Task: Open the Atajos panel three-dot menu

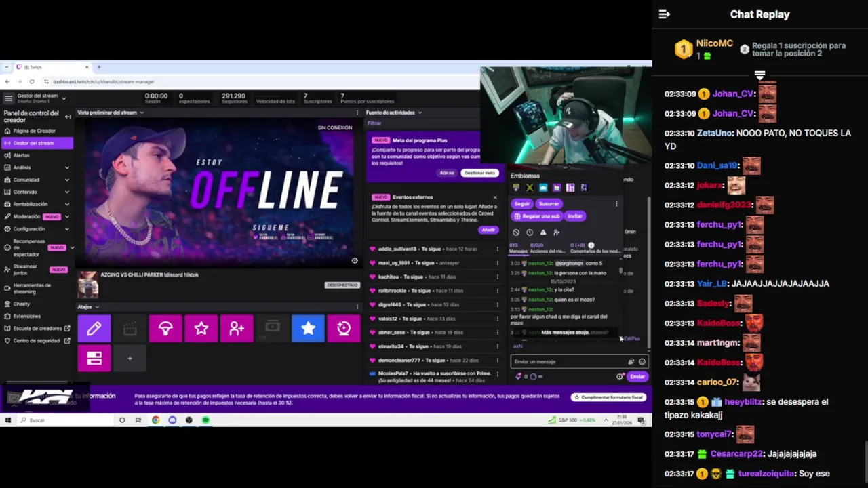Action: coord(357,307)
